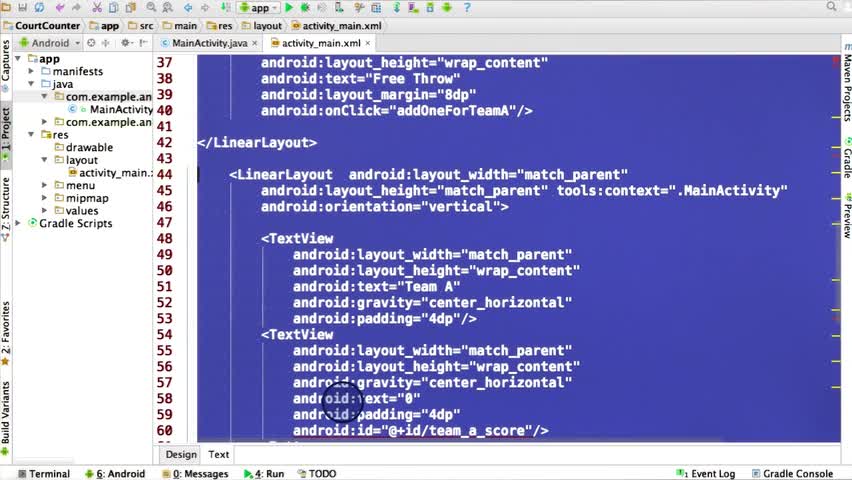Open the 6: Android tool window
Screen dimensions: 852x480
pyautogui.click(x=115, y=473)
